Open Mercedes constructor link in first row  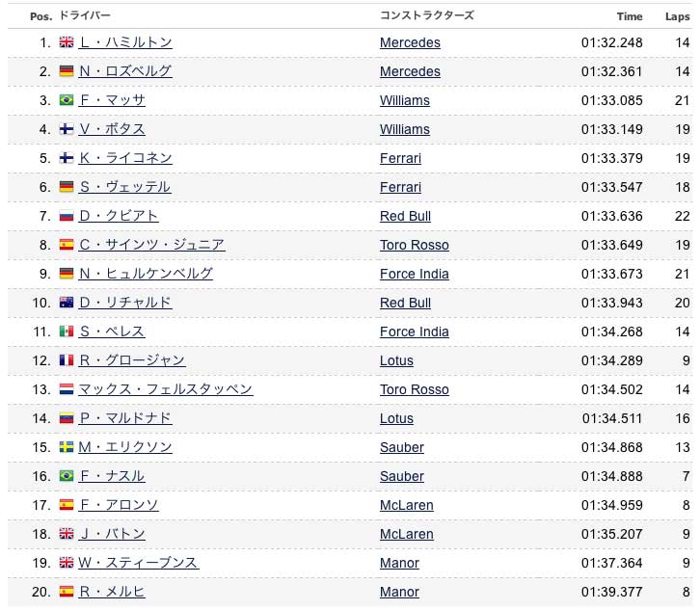[410, 42]
